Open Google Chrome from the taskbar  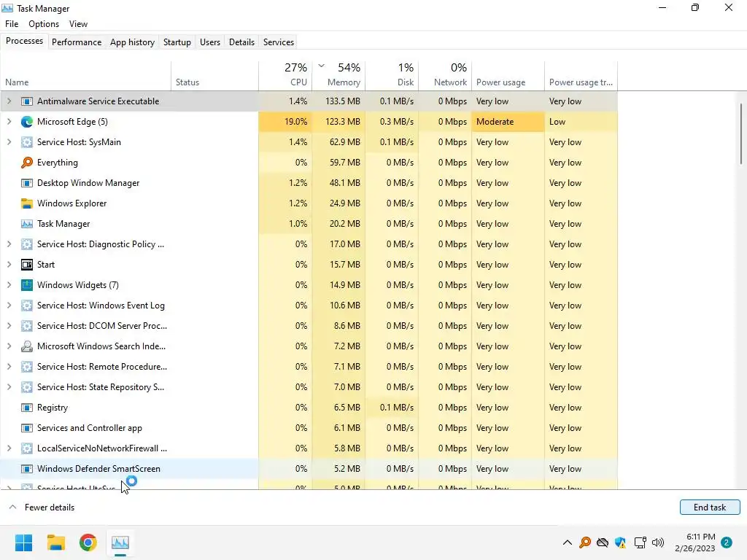(88, 542)
